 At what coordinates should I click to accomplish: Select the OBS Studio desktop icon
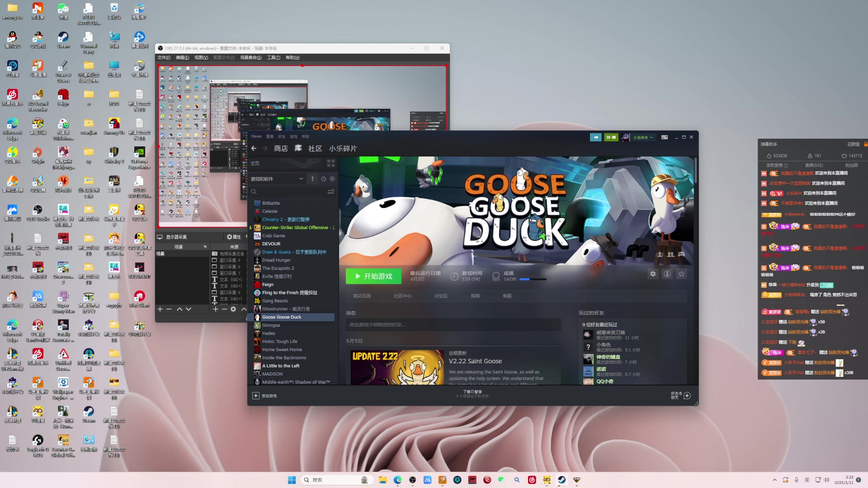click(x=38, y=211)
